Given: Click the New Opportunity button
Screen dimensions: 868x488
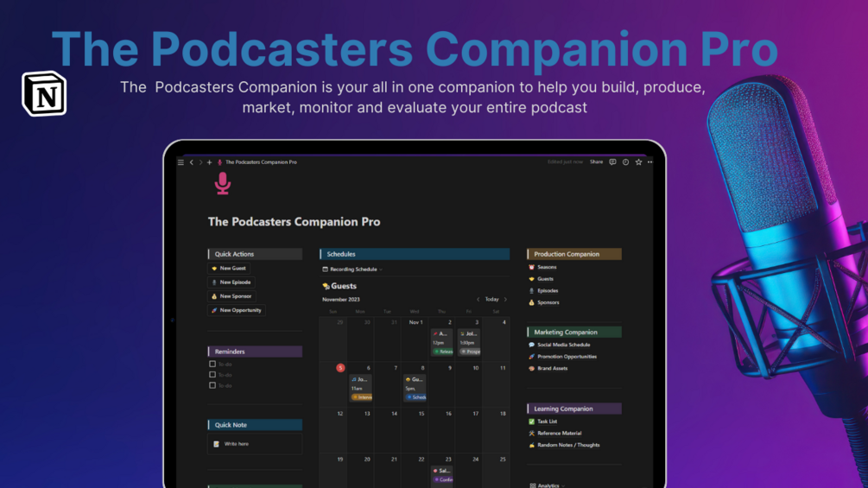Looking at the screenshot, I should [x=237, y=310].
